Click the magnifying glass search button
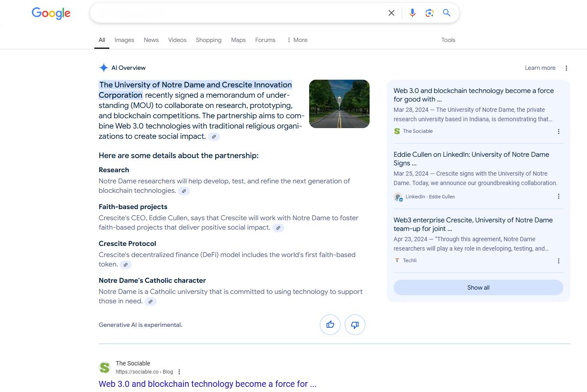The height and width of the screenshot is (392, 587). click(446, 13)
